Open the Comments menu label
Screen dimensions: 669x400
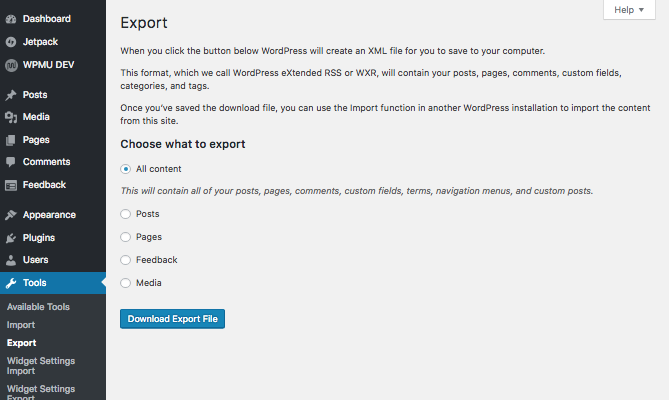point(47,162)
